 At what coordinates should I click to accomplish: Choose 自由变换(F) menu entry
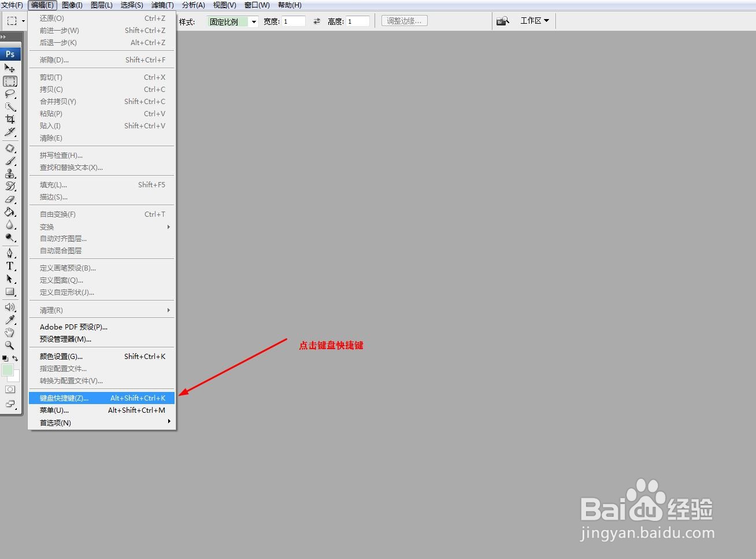pos(102,214)
